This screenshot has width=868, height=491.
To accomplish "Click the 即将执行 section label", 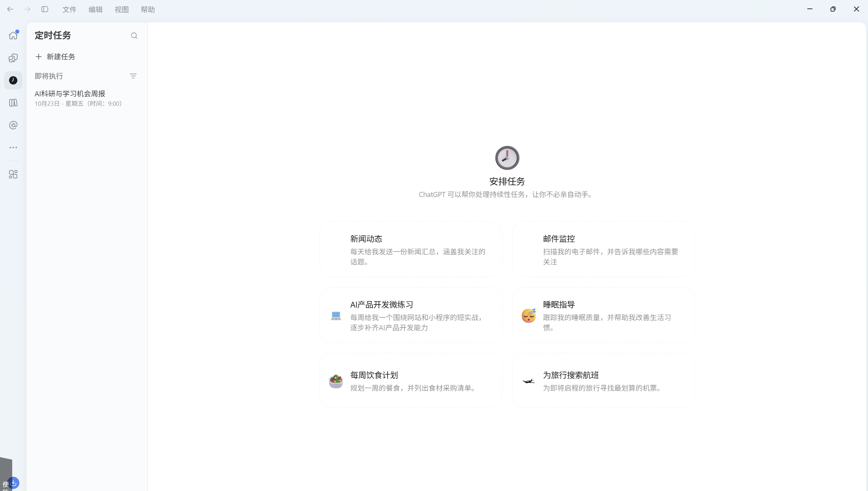I will pyautogui.click(x=49, y=76).
